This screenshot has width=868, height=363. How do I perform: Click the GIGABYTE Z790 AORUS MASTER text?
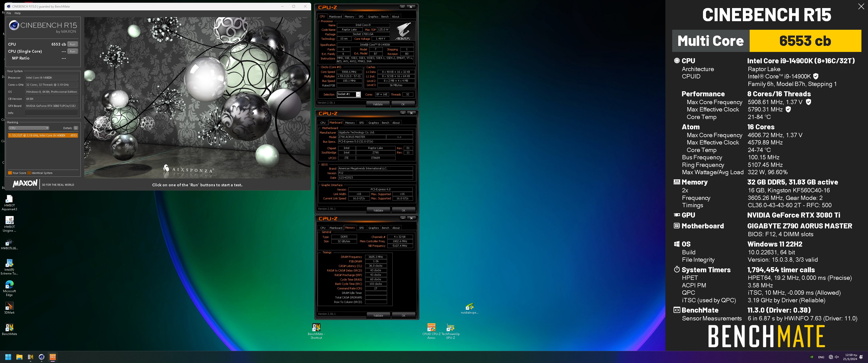tap(800, 226)
